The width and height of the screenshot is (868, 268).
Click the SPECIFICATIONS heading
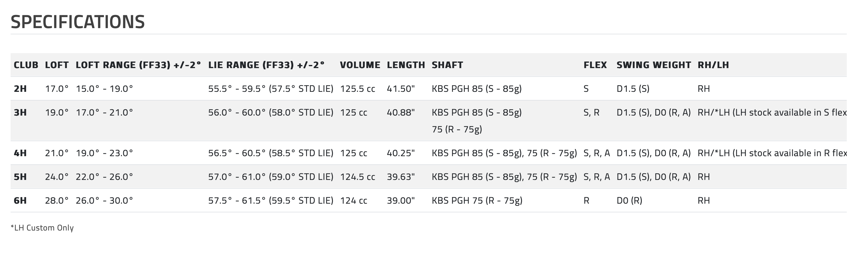coord(78,22)
